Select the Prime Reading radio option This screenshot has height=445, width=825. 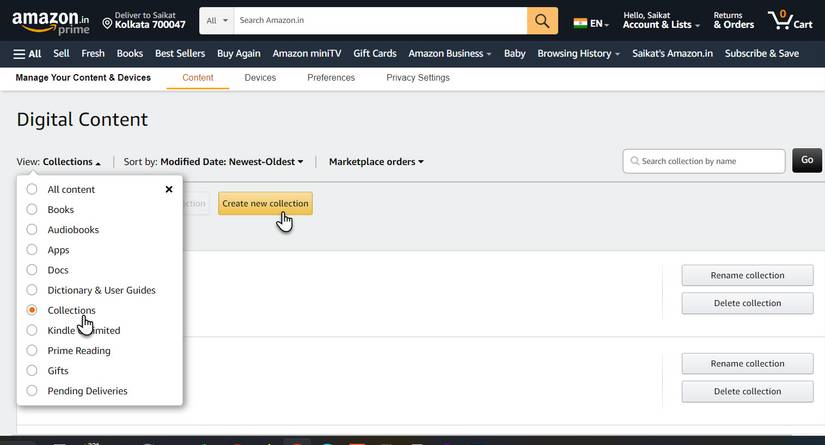click(x=32, y=350)
